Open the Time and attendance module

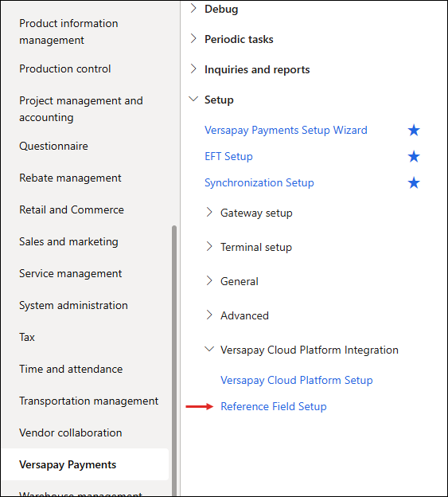click(71, 370)
